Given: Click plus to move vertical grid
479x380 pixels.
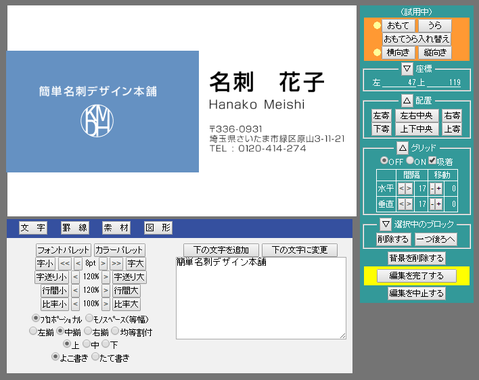Looking at the screenshot, I should [439, 204].
